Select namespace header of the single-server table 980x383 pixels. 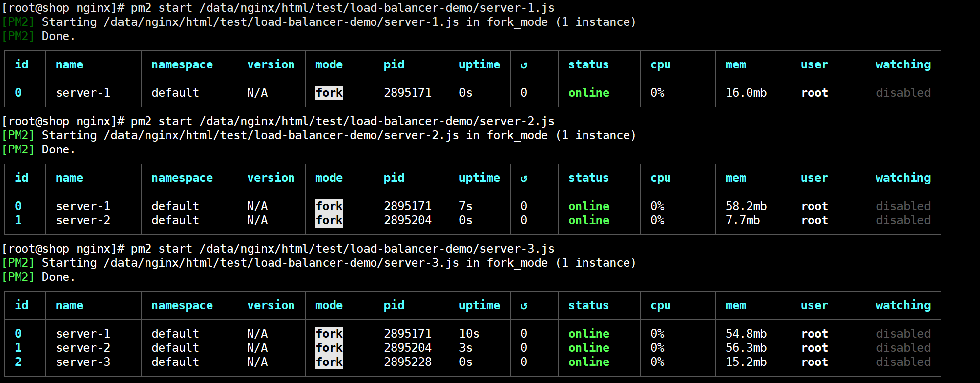[x=182, y=65]
